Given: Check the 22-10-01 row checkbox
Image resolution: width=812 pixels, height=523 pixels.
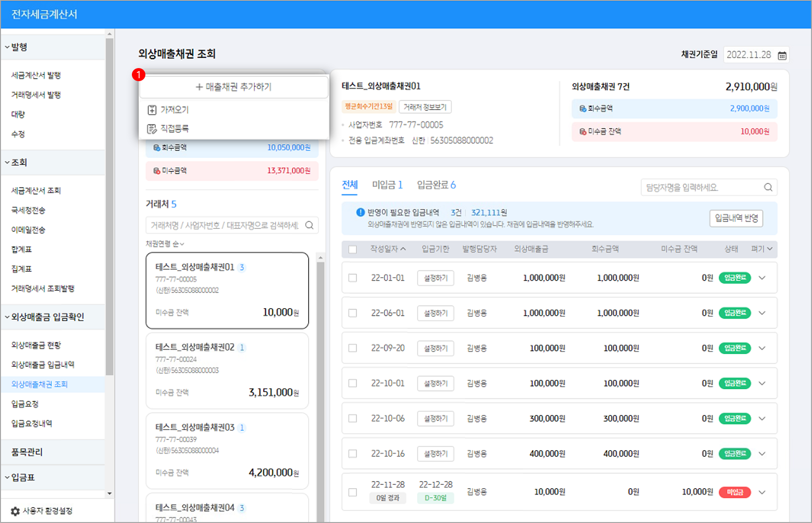Looking at the screenshot, I should click(353, 383).
